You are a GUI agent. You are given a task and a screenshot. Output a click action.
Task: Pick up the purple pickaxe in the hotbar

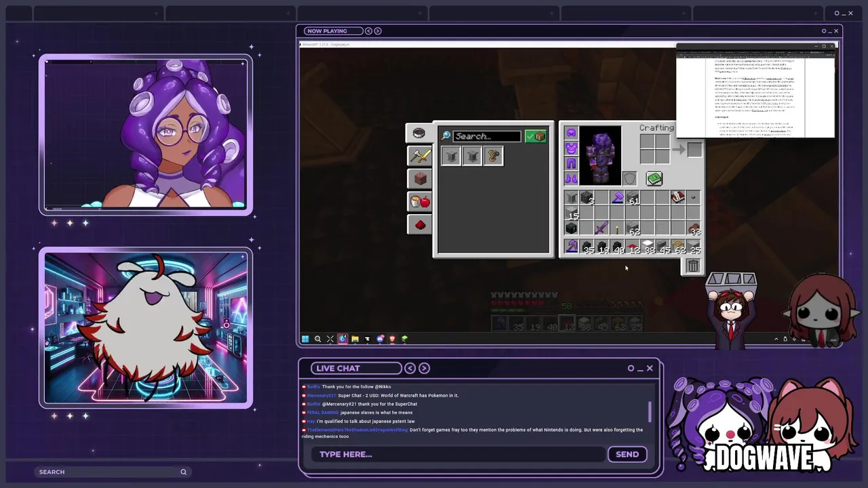click(x=571, y=247)
